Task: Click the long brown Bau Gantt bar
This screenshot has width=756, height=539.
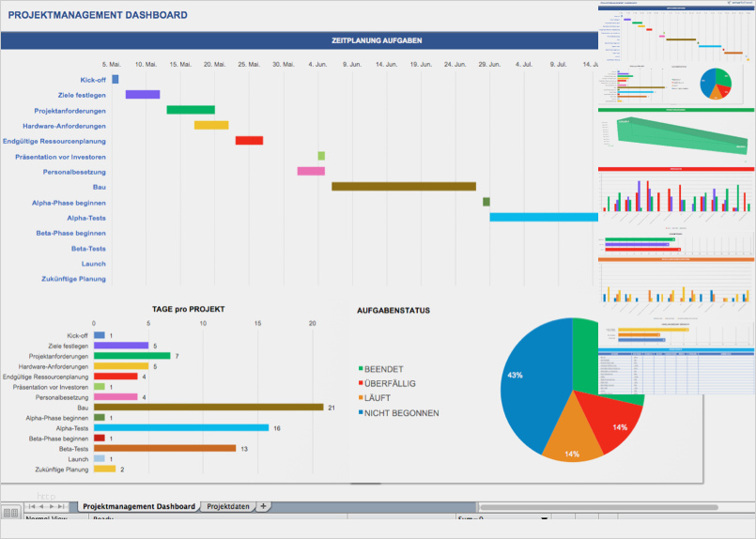Action: tap(404, 187)
